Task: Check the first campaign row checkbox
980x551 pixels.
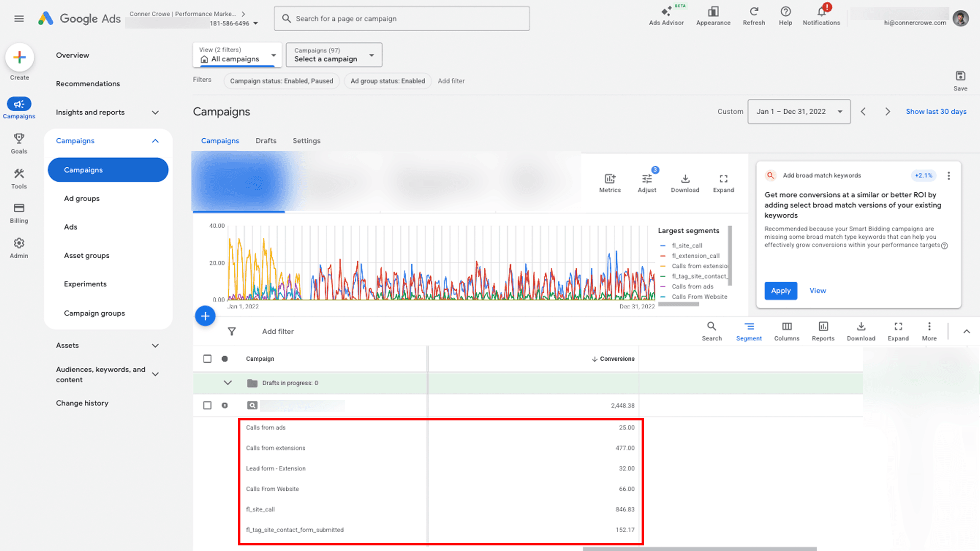Action: tap(207, 405)
